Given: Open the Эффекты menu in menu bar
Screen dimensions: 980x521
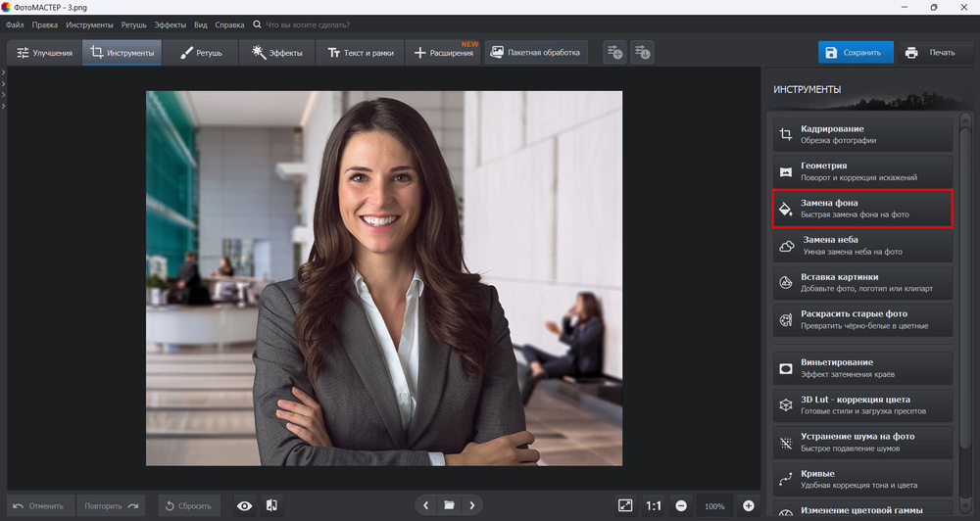Looking at the screenshot, I should tap(170, 24).
